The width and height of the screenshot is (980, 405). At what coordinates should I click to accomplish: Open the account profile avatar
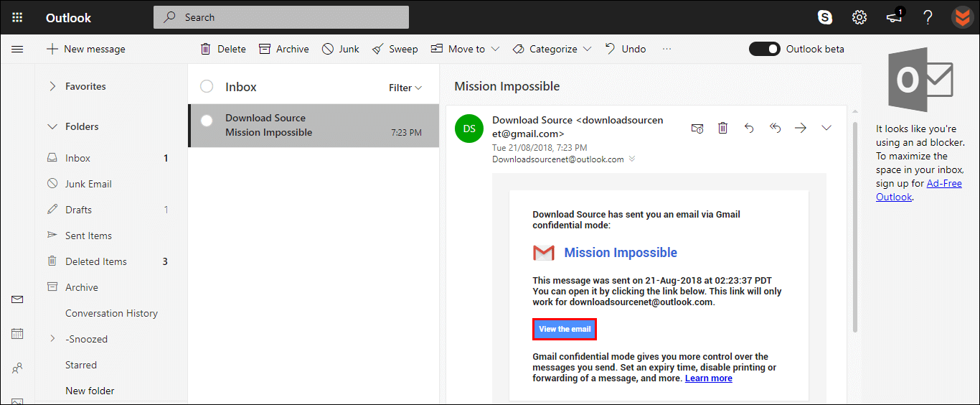point(962,17)
